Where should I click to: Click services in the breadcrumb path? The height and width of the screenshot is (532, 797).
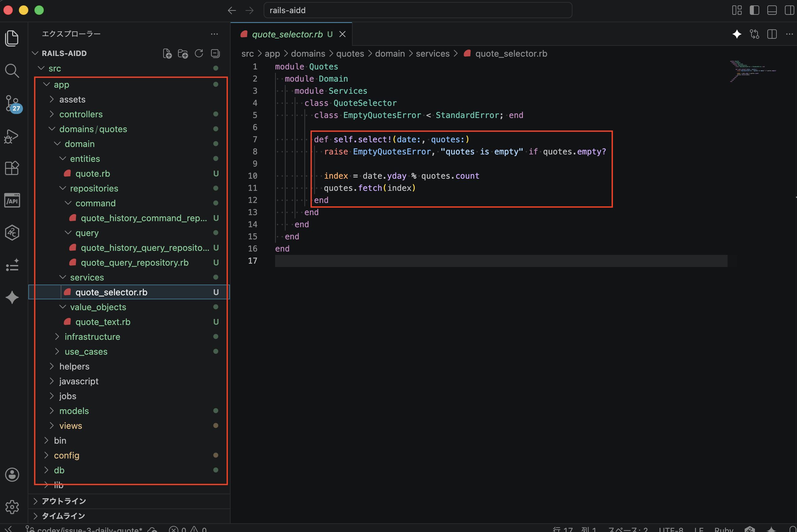[432, 54]
